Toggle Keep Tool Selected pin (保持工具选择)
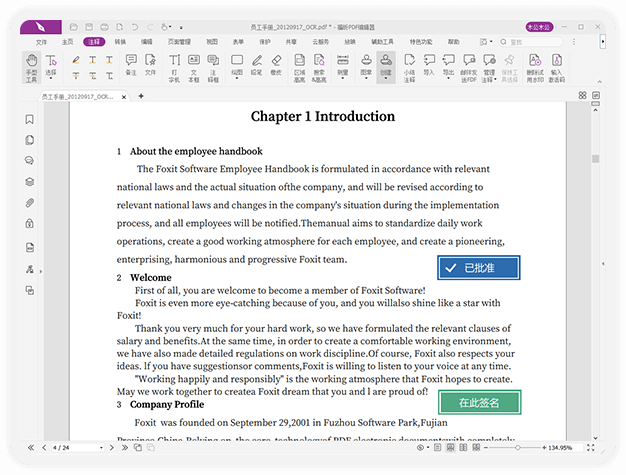The image size is (626, 475). click(x=509, y=68)
